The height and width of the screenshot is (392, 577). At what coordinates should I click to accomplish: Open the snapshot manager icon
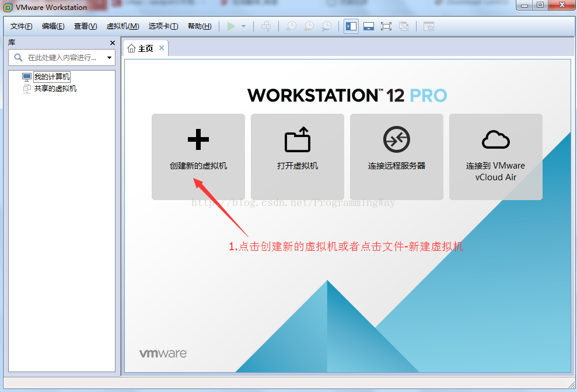pos(327,26)
